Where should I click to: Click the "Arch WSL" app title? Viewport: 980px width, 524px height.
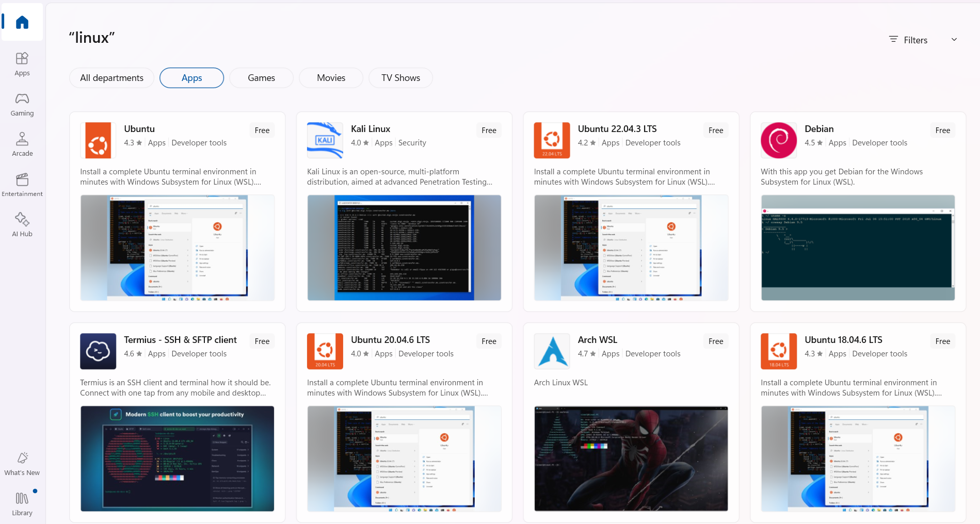click(x=598, y=340)
